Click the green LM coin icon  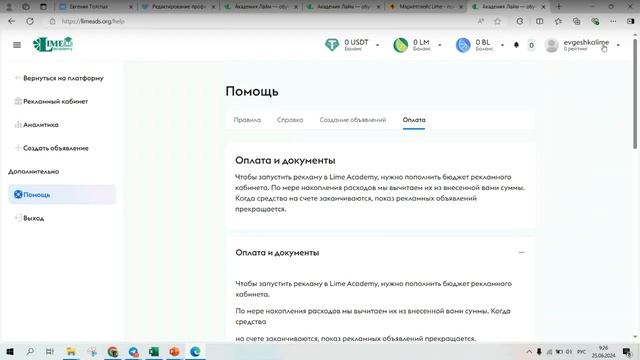click(x=400, y=45)
